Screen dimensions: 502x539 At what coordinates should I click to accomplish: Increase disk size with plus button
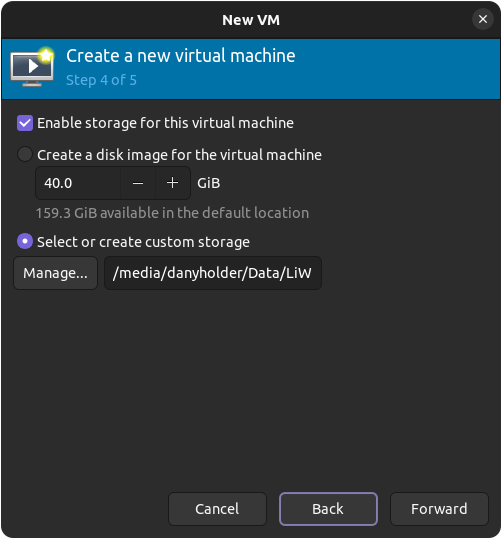[172, 183]
